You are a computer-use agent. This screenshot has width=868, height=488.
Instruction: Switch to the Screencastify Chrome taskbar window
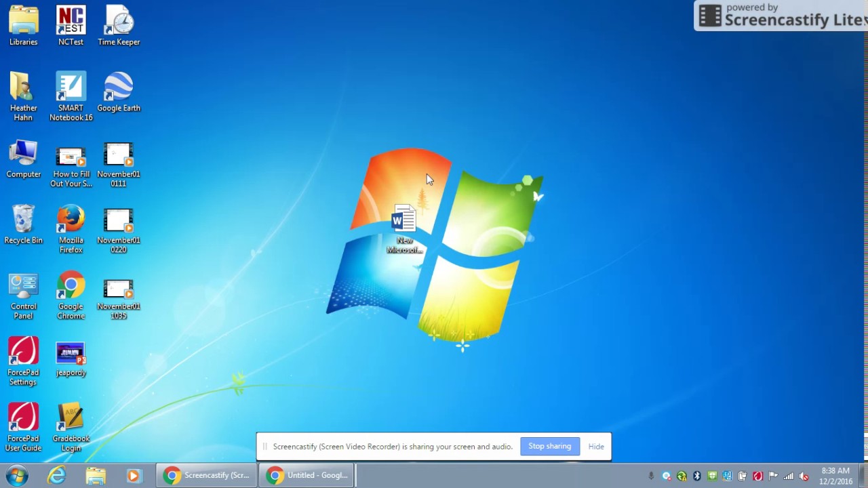pyautogui.click(x=207, y=476)
